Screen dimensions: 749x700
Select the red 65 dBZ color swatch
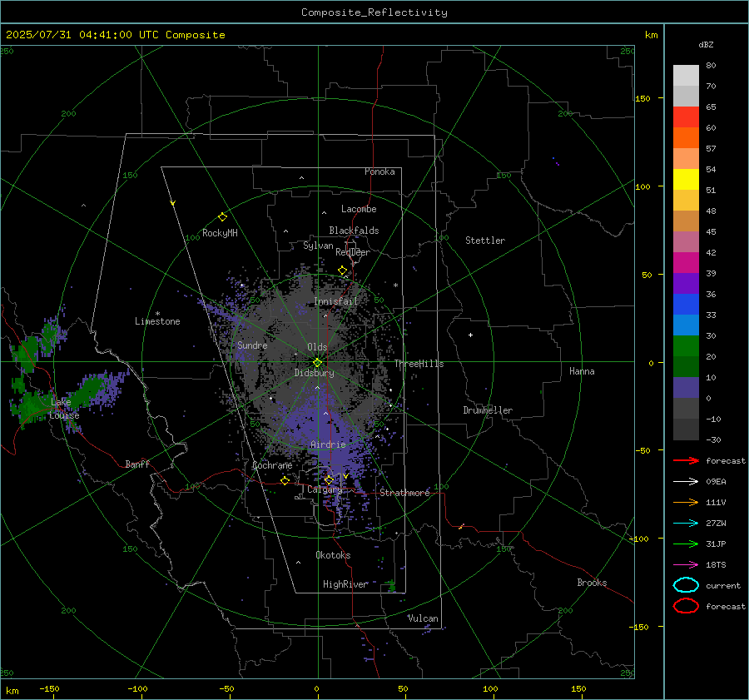pyautogui.click(x=686, y=117)
